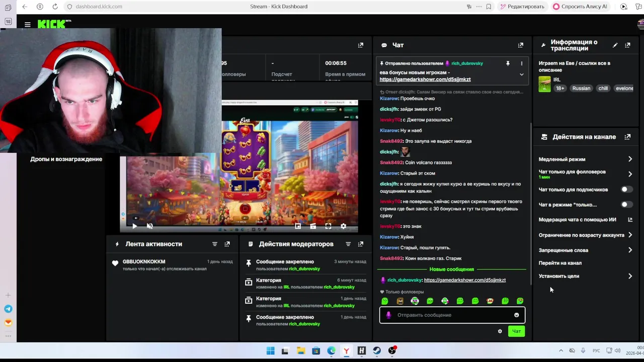Viewport: 644px width, 362px height.
Task: Click the Редактировать browser button
Action: 522,7
